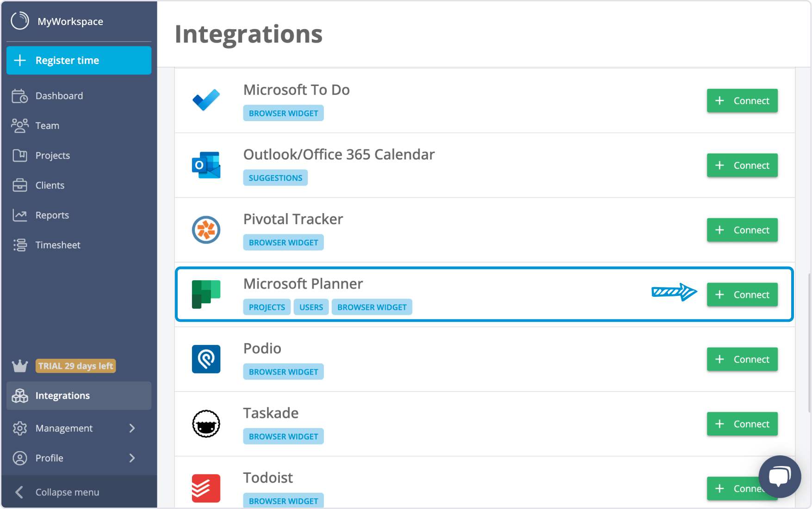Click the Integrations cubes icon in sidebar
812x509 pixels.
[20, 395]
